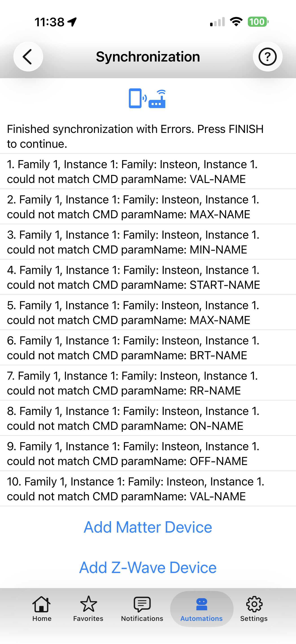Select error 4 START-NAME entry
The width and height of the screenshot is (296, 644).
coord(148,277)
